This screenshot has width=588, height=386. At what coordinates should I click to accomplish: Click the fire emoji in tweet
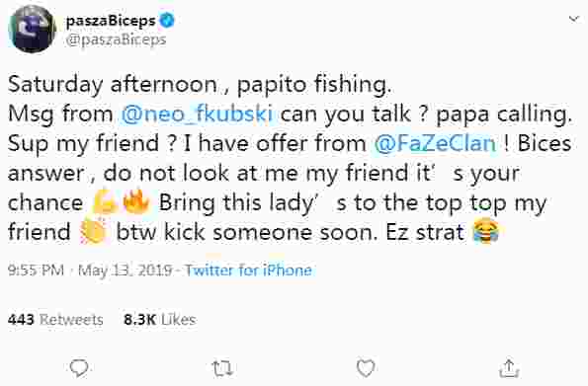137,201
